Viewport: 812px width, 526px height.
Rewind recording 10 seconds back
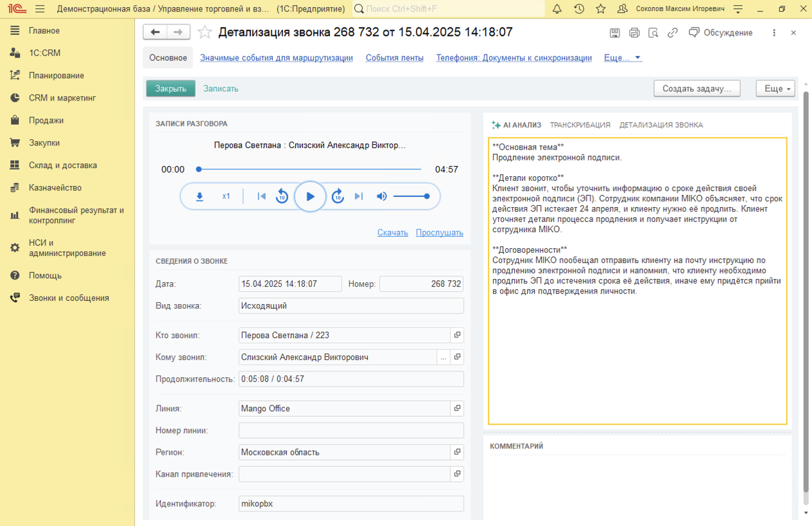pyautogui.click(x=282, y=196)
